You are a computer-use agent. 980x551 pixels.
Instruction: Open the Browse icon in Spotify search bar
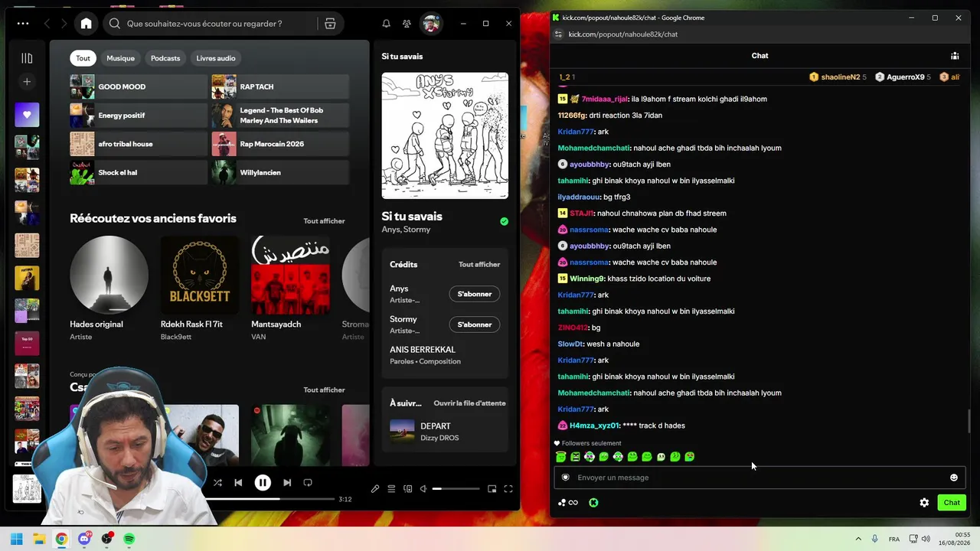tap(330, 24)
